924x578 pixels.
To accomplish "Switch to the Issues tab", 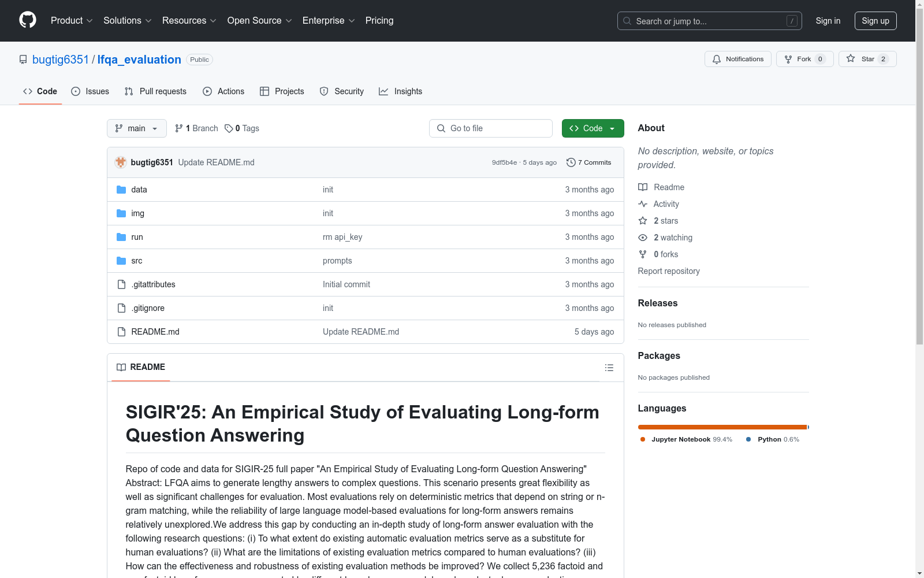I will (x=90, y=91).
